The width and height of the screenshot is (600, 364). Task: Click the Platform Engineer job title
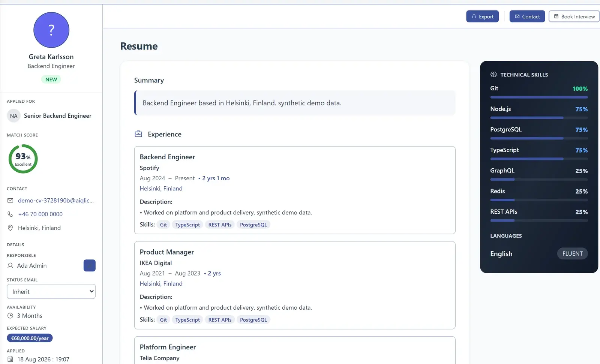coord(168,347)
